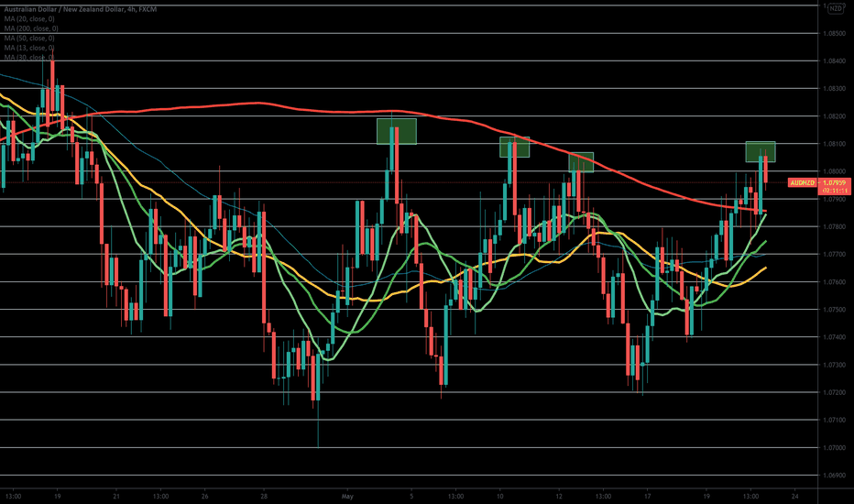Click the 5 date label on time axis
Viewport: 854px width, 504px height.
pyautogui.click(x=411, y=497)
